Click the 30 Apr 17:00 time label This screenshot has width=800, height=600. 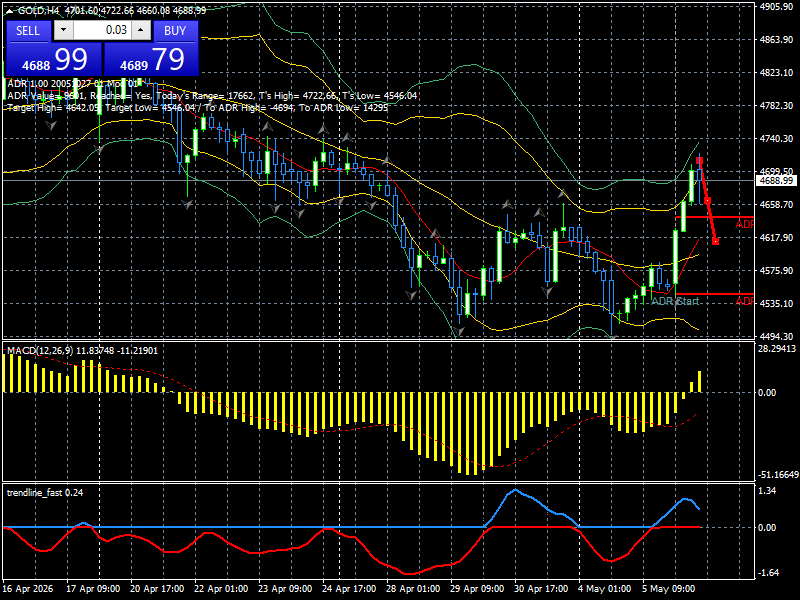[x=541, y=588]
